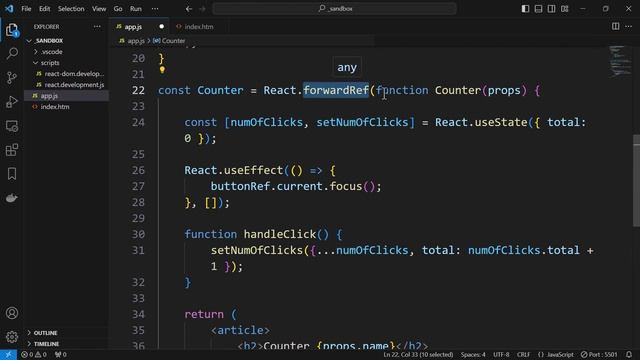Open the Docker view icon
640x360 pixels.
point(12,198)
